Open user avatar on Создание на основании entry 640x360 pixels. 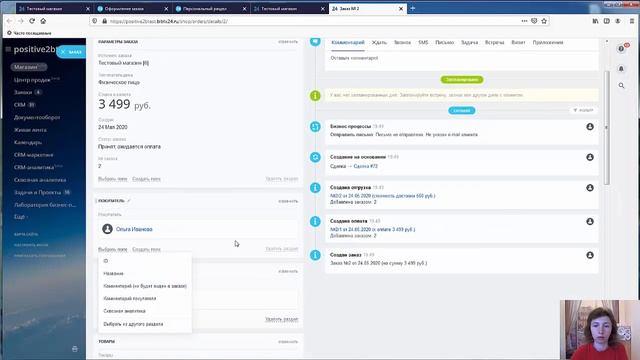point(590,157)
